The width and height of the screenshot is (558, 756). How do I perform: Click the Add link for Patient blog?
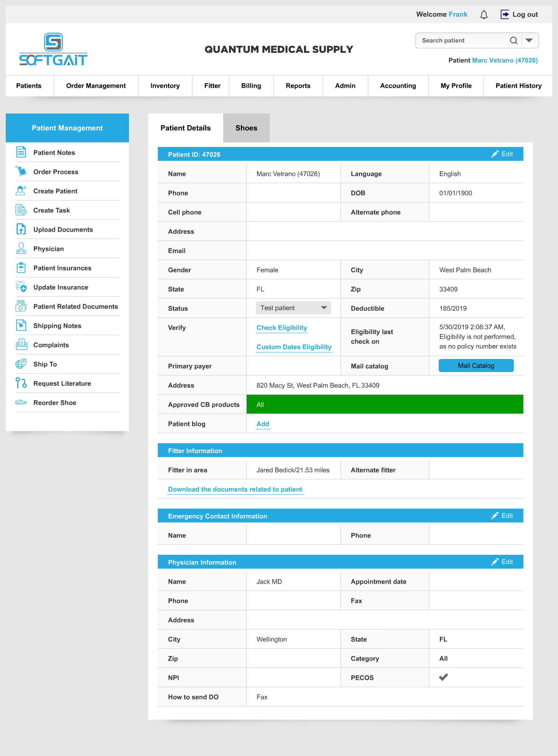263,424
